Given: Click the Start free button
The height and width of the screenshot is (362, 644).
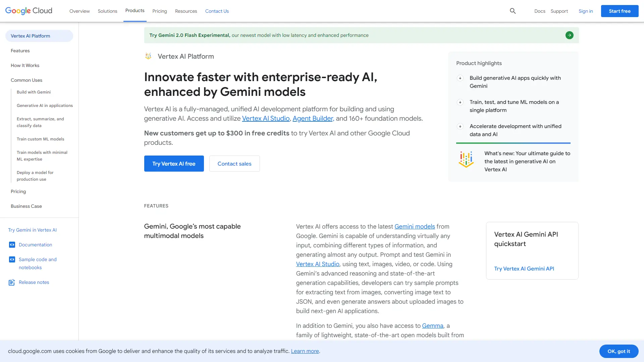Looking at the screenshot, I should 620,11.
